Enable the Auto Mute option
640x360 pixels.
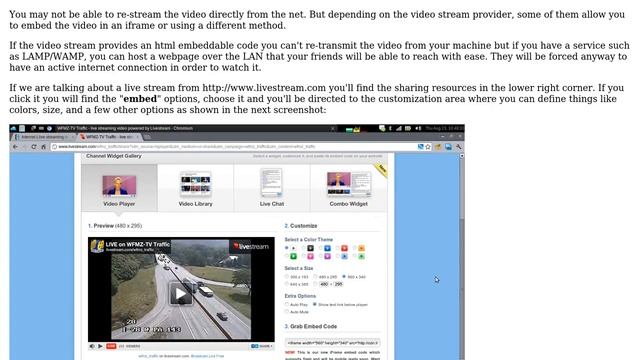click(x=287, y=312)
